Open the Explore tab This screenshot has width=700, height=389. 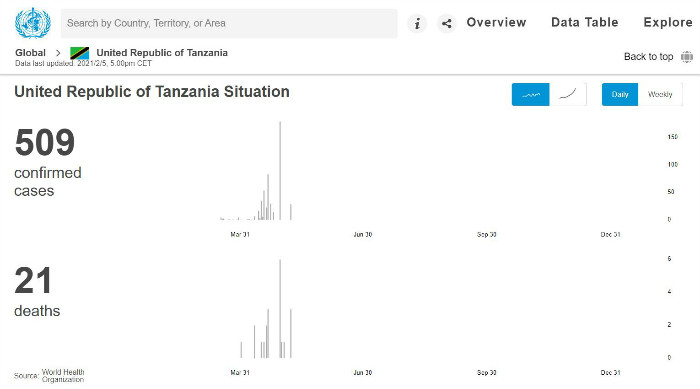tap(668, 22)
